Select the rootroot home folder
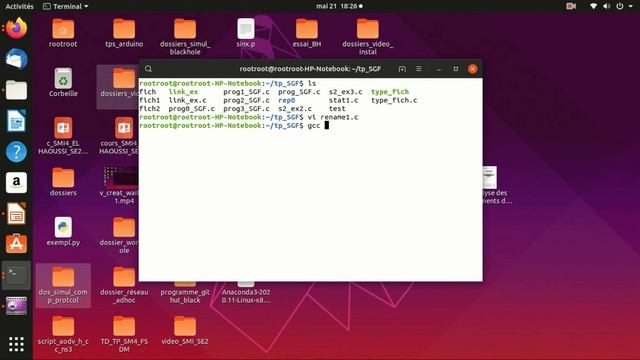Viewport: 640px width, 360px height. tap(63, 33)
